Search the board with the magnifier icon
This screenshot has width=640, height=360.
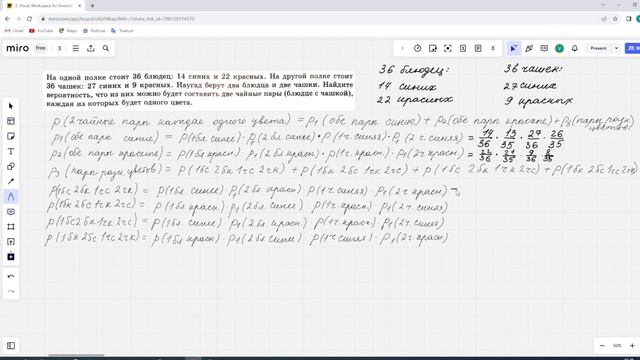click(106, 48)
